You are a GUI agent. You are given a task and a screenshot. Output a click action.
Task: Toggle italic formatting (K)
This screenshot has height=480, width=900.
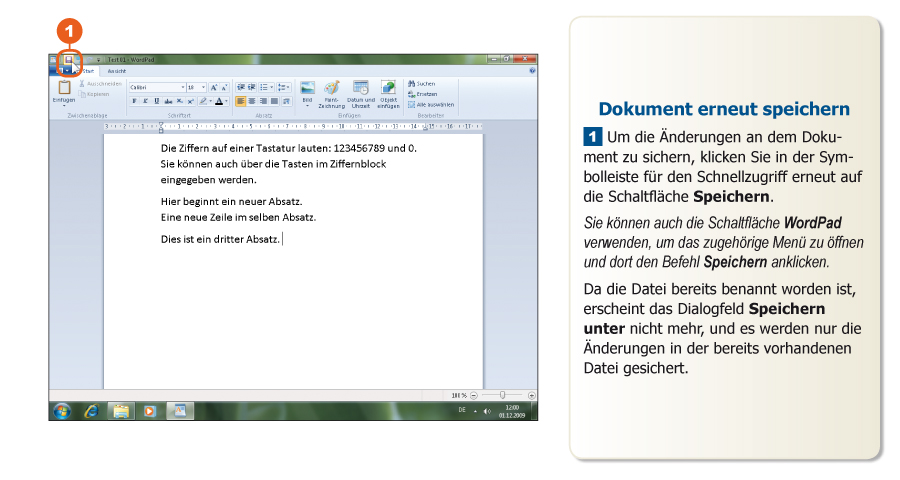144,101
